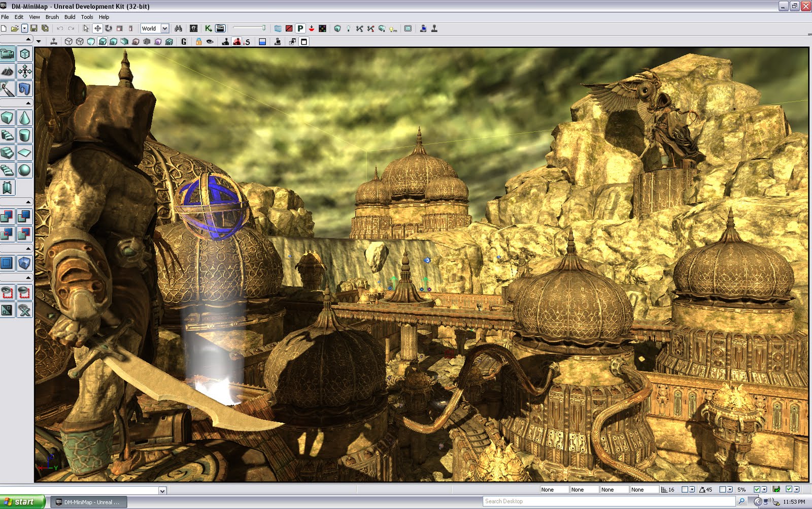Select the Cone brush builder
The image size is (812, 509).
click(x=24, y=118)
